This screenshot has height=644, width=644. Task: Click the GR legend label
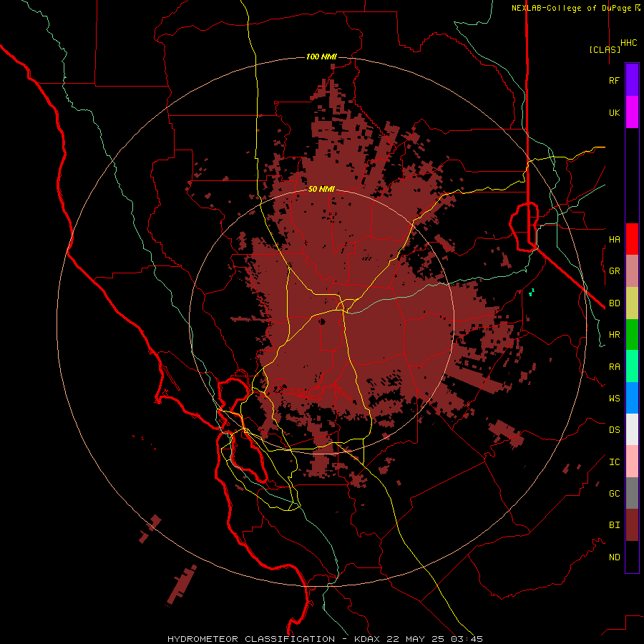coord(614,271)
